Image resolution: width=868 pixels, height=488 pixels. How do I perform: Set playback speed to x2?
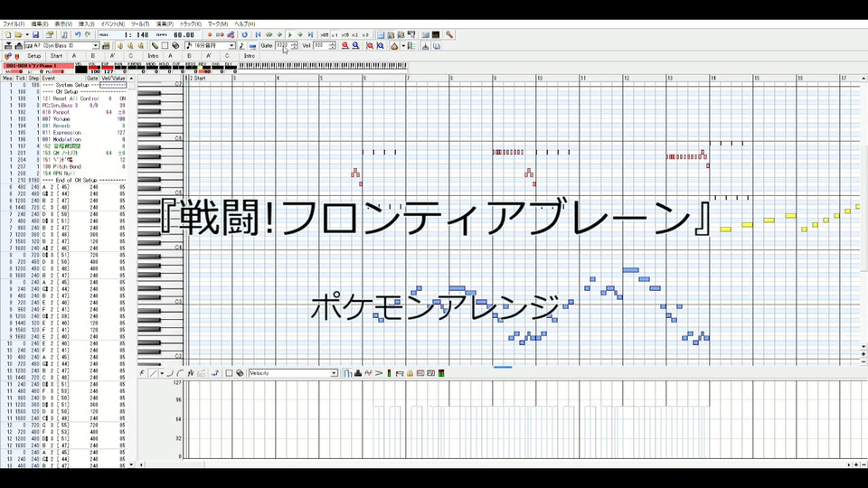[354, 35]
